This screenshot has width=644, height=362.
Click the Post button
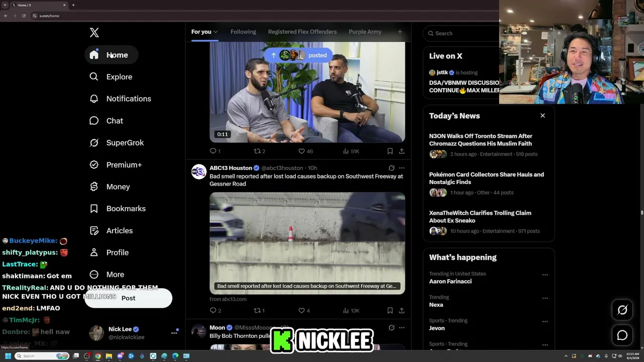(x=128, y=298)
